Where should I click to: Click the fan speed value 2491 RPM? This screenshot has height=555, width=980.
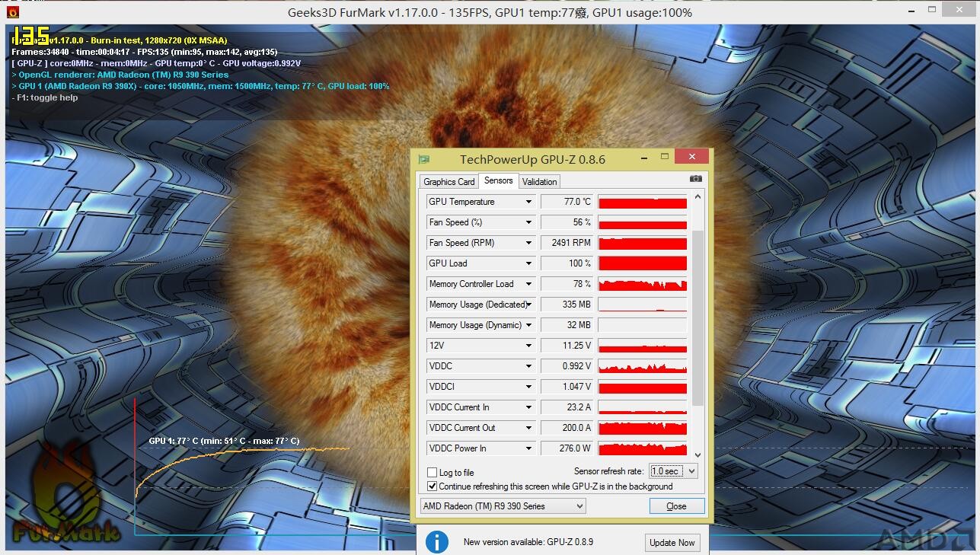click(567, 243)
